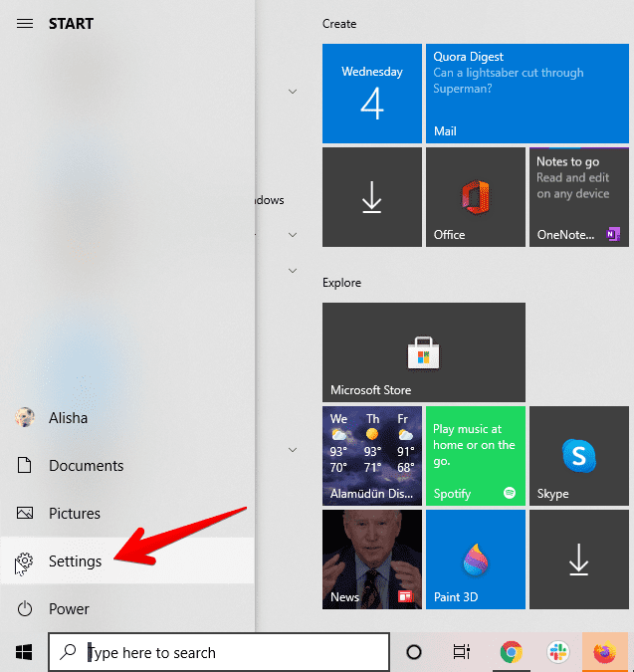Open Slack from the taskbar
This screenshot has height=672, width=634.
coord(558,652)
